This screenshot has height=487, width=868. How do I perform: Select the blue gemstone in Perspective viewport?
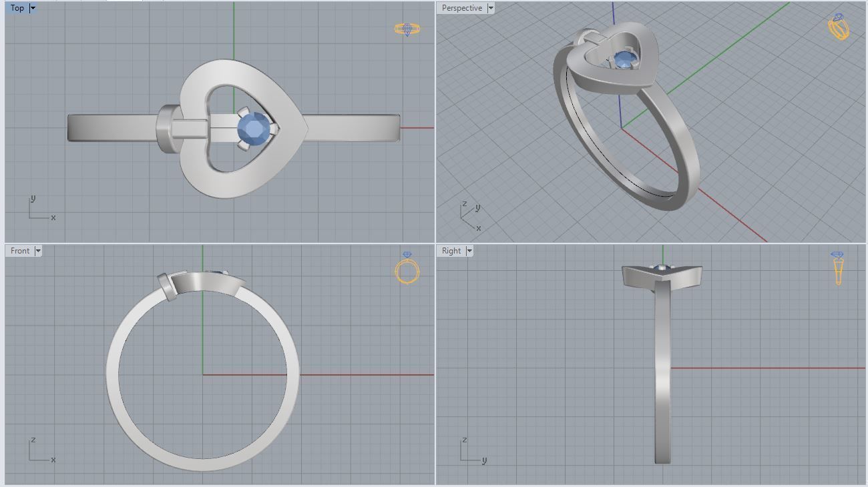pyautogui.click(x=625, y=60)
